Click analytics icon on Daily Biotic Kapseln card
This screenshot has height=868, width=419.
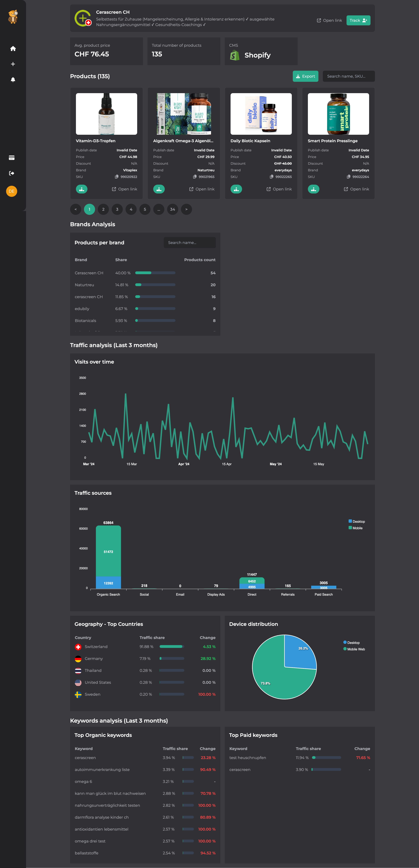[236, 189]
